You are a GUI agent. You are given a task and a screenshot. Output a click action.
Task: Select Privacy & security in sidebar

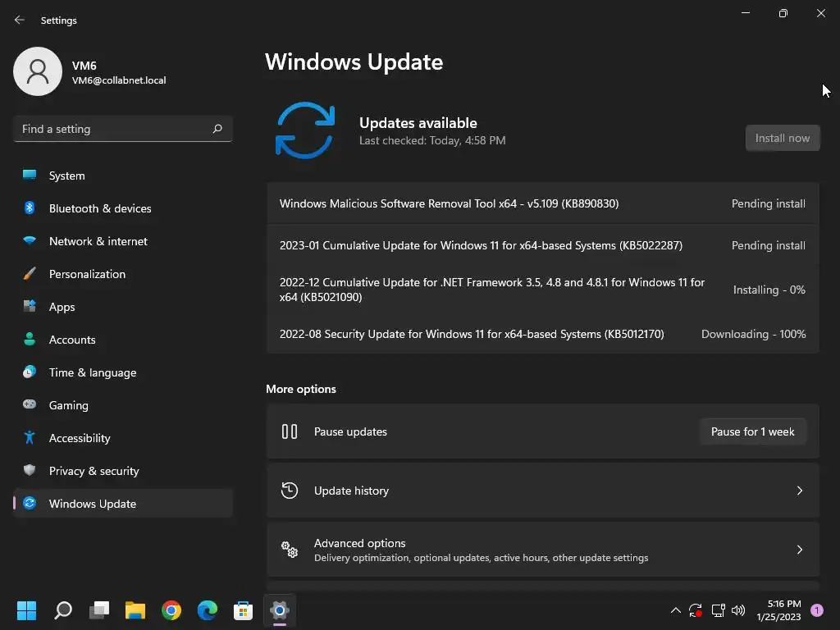coord(123,471)
